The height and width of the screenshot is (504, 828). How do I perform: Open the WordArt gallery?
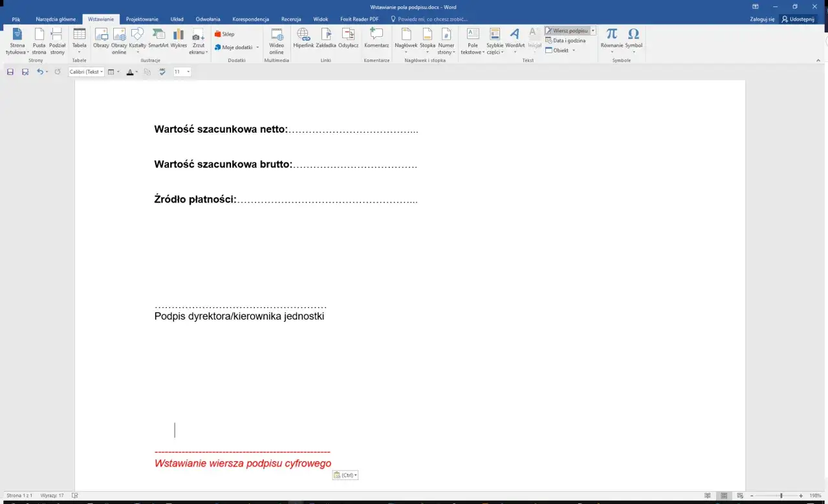(x=515, y=41)
